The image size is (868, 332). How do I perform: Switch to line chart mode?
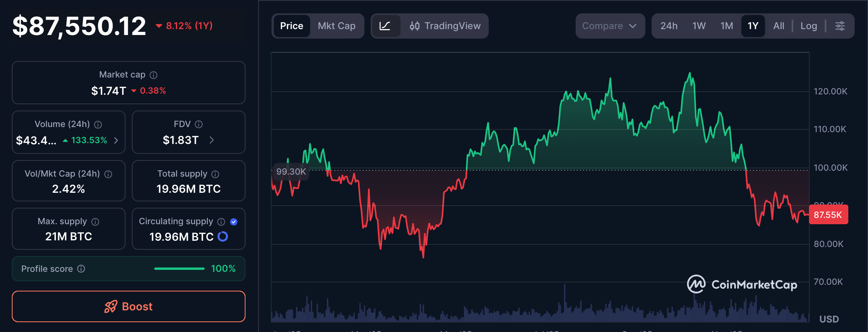click(x=386, y=26)
